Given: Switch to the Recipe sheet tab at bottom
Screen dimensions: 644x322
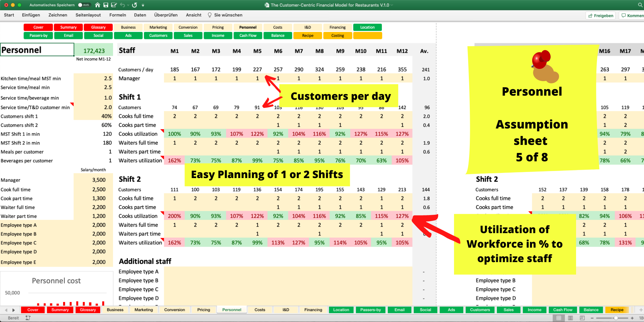Looking at the screenshot, I should point(617,310).
